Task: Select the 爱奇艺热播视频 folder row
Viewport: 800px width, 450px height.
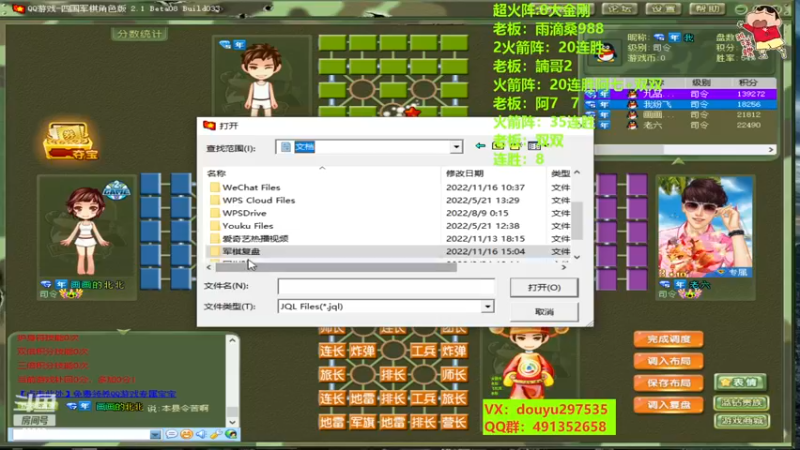Action: [388, 238]
